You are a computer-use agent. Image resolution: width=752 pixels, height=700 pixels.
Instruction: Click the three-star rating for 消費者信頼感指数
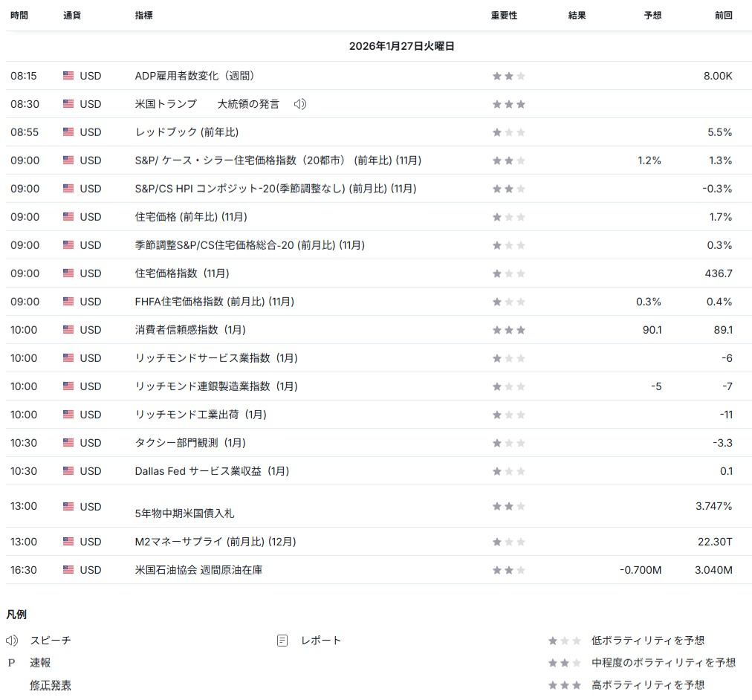[509, 330]
